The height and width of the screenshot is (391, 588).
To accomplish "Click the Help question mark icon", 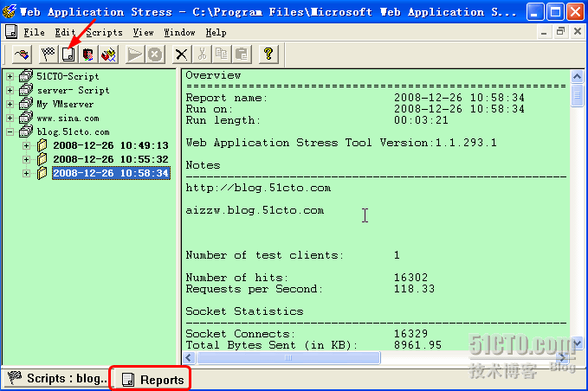I will pos(268,54).
